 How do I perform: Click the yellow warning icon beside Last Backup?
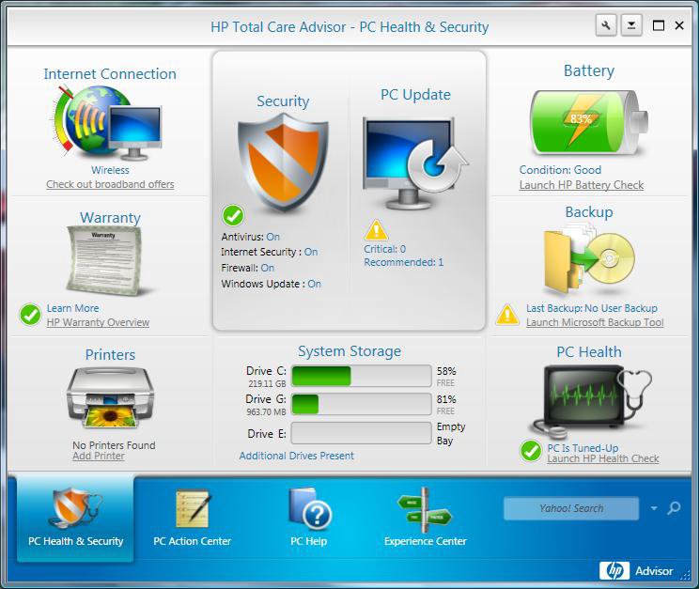click(507, 315)
